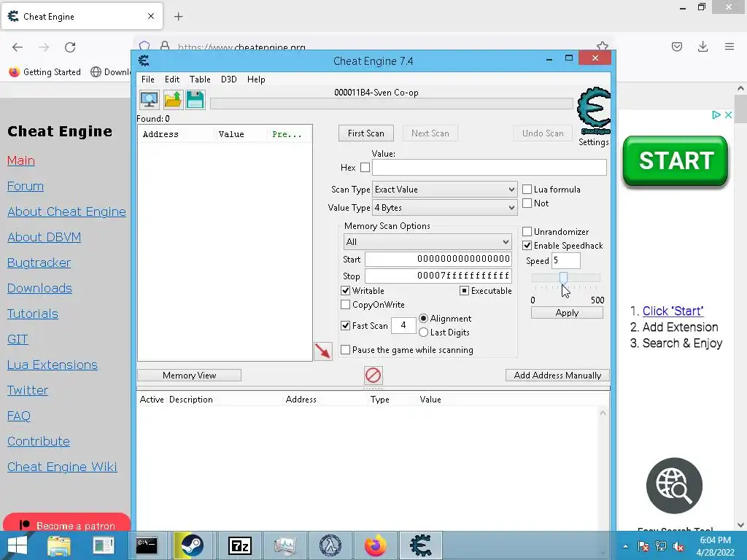
Task: Check the Not checkbox
Action: 527,203
